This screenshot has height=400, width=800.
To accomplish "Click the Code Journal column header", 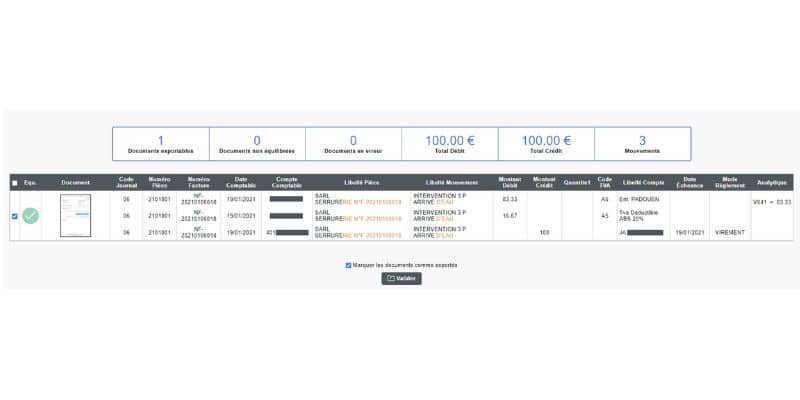I will point(126,182).
